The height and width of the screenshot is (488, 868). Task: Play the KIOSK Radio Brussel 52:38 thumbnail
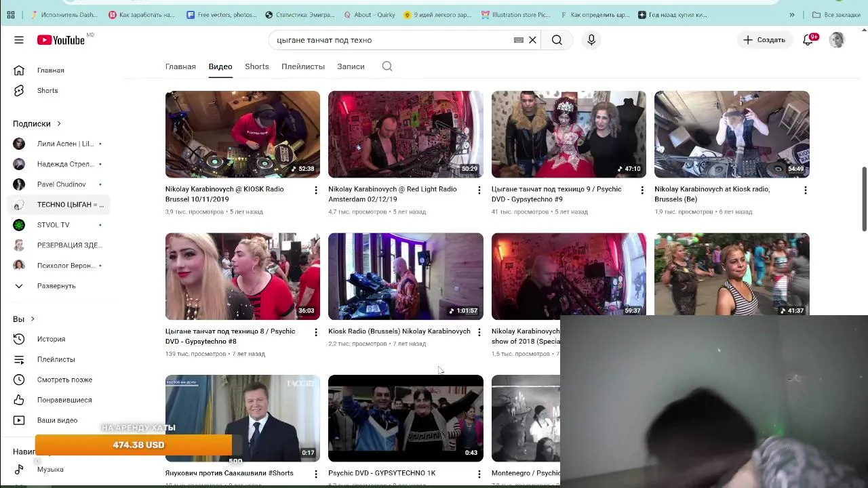click(x=243, y=134)
